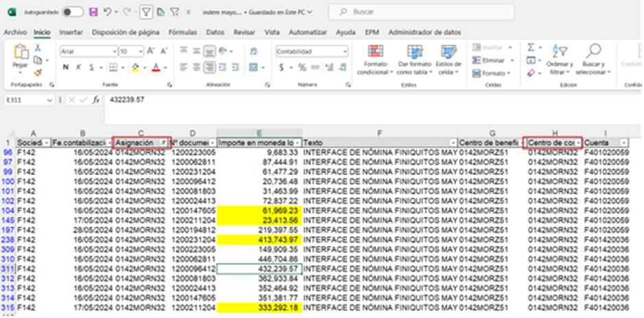Switch to the Datos ribbon tab

(215, 32)
